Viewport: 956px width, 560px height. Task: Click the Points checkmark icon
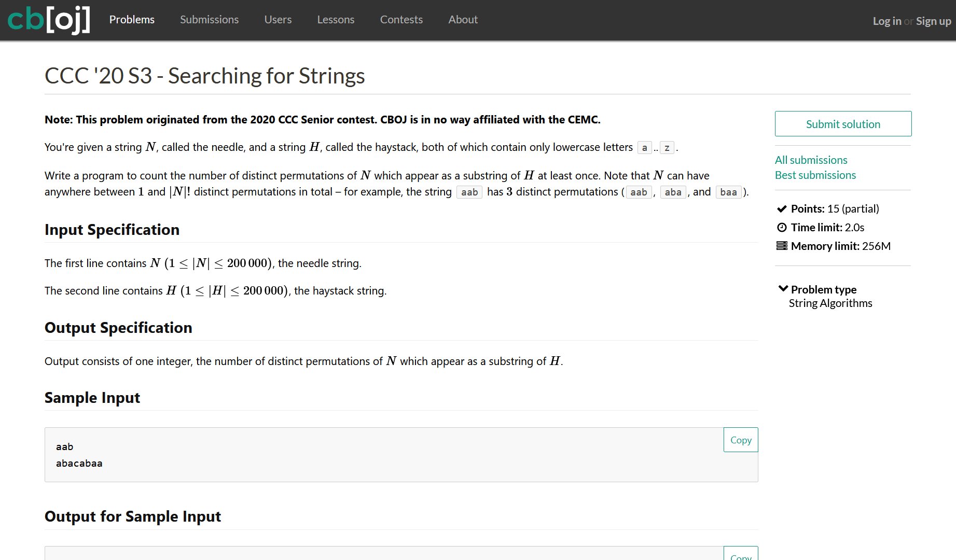tap(782, 209)
